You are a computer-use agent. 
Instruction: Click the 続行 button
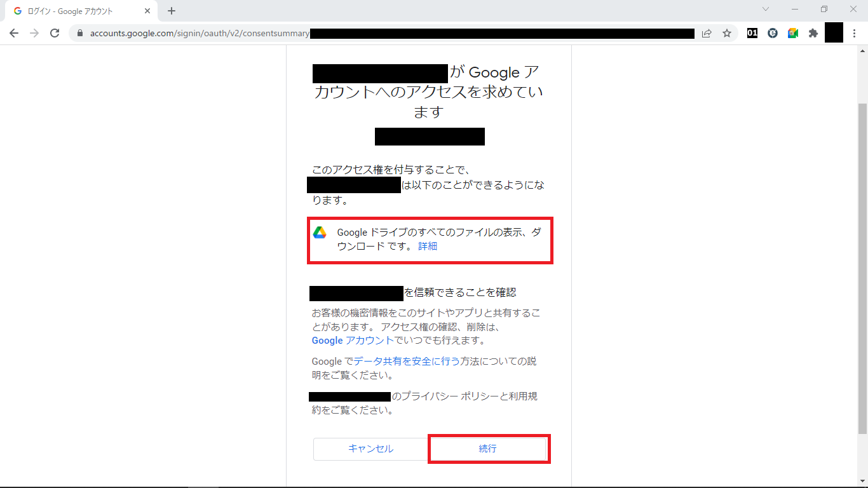pyautogui.click(x=488, y=449)
